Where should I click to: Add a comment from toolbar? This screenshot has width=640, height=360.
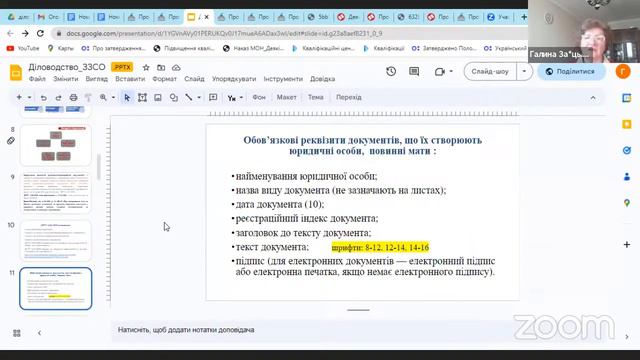pyautogui.click(x=213, y=98)
